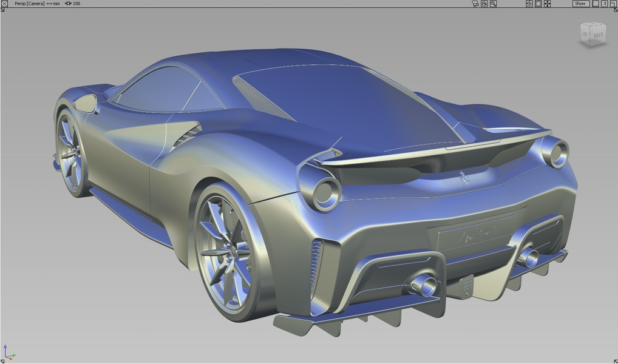Click the camera select icon in the viewport bar
This screenshot has height=364, width=618.
tap(475, 4)
